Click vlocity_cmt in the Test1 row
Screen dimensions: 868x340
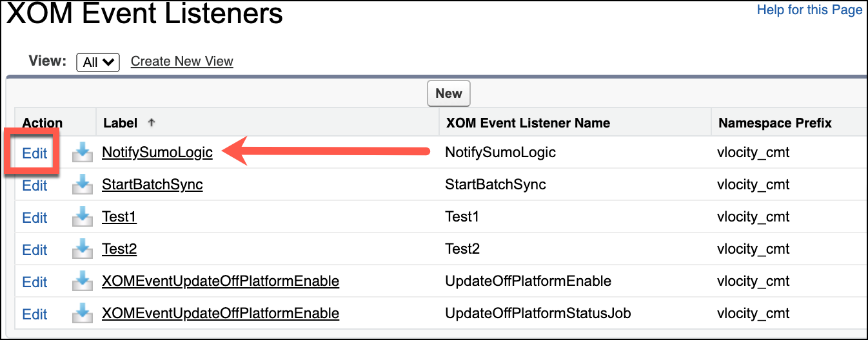pyautogui.click(x=753, y=217)
